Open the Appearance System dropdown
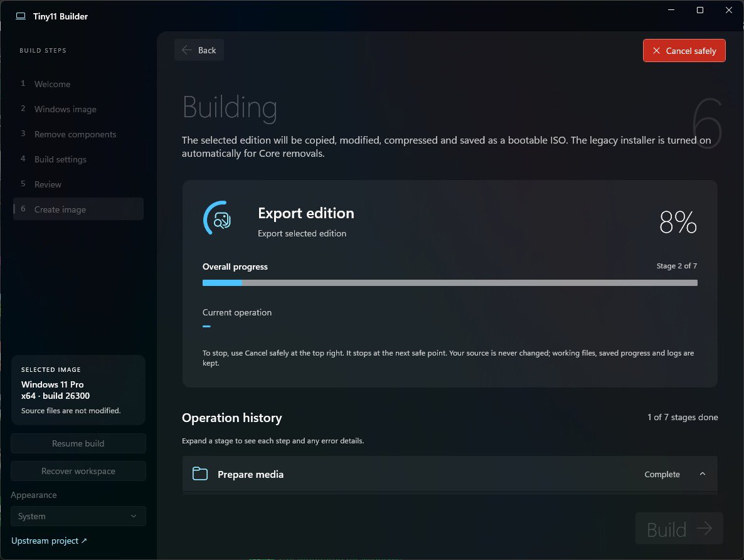744x560 pixels. pos(78,516)
